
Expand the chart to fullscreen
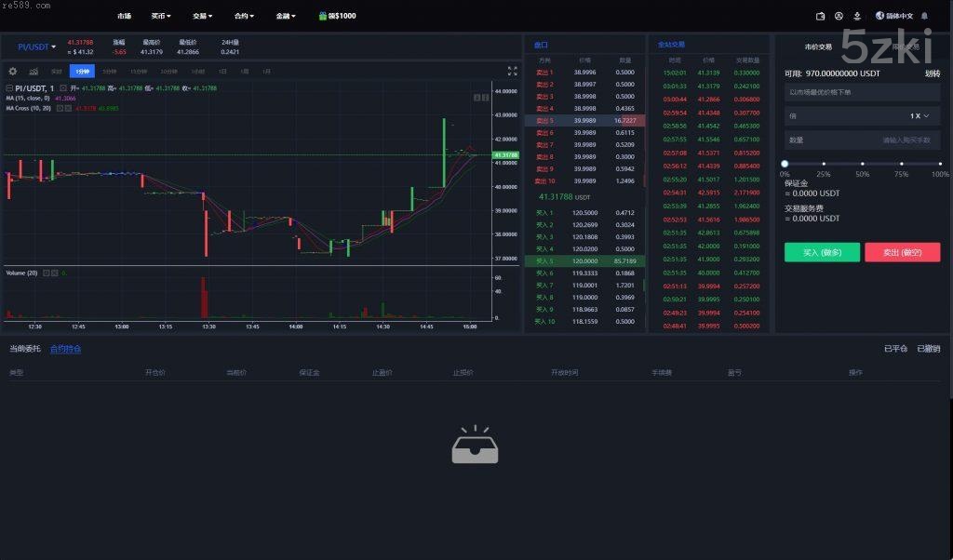tap(512, 71)
